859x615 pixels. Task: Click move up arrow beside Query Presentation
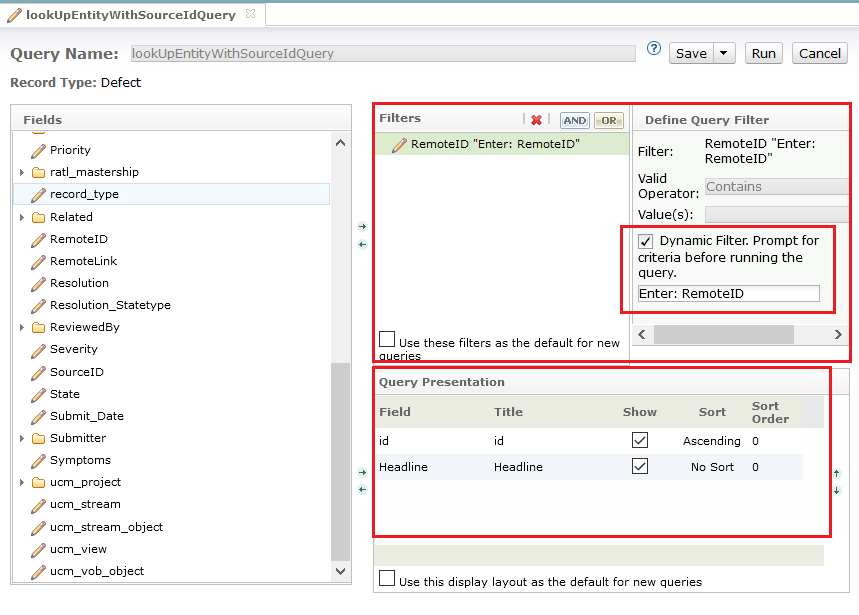pos(836,473)
